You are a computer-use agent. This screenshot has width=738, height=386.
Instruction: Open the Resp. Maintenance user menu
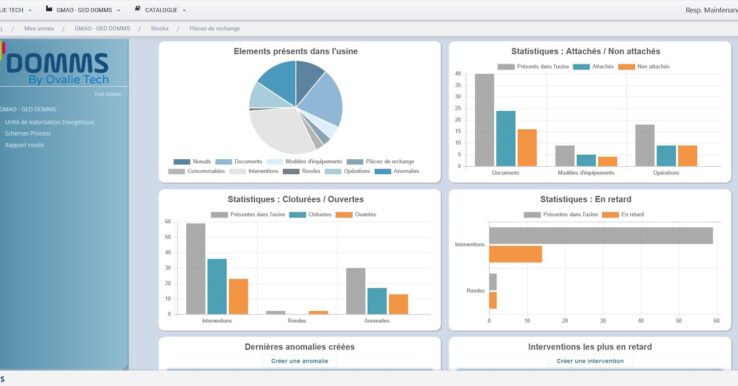pos(712,10)
